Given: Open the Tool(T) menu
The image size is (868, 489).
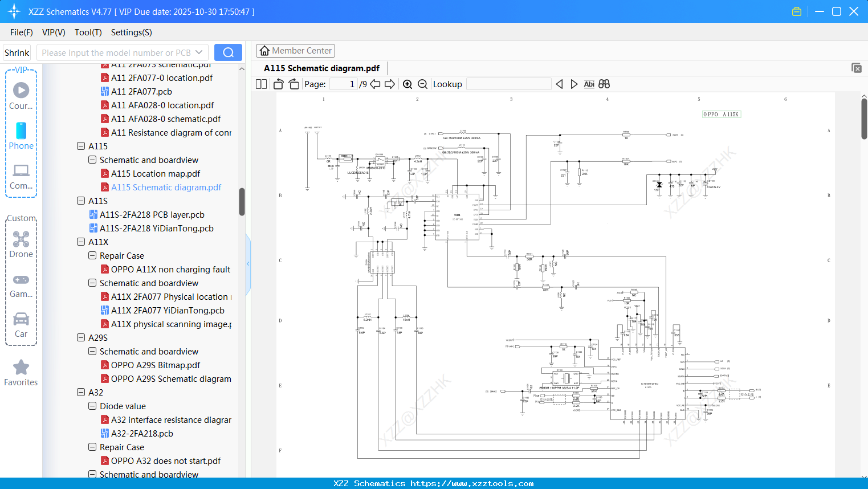Looking at the screenshot, I should (x=88, y=32).
